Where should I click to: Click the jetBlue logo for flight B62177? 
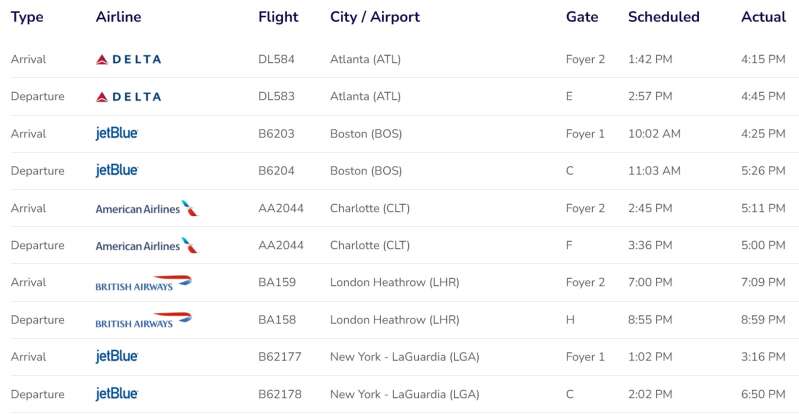(117, 357)
